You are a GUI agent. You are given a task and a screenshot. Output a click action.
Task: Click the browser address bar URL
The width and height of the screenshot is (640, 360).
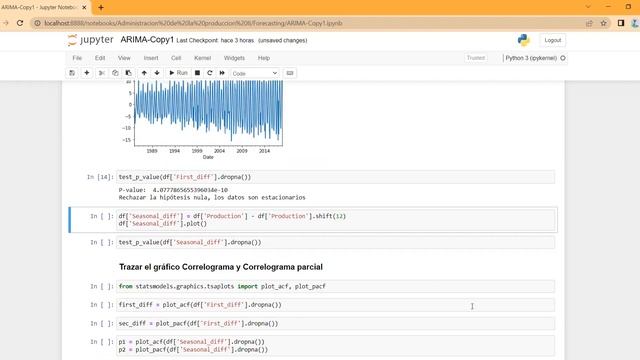click(x=193, y=23)
